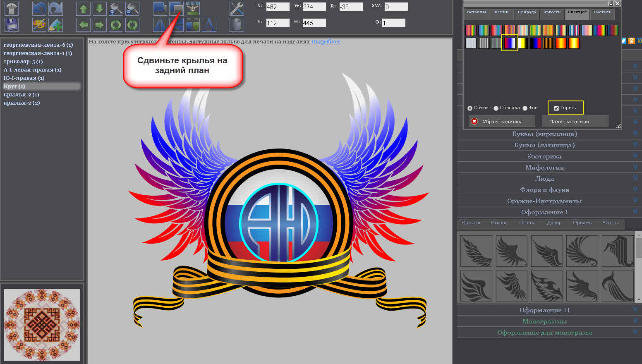
Task: Click the Убрать заливку button
Action: click(502, 121)
